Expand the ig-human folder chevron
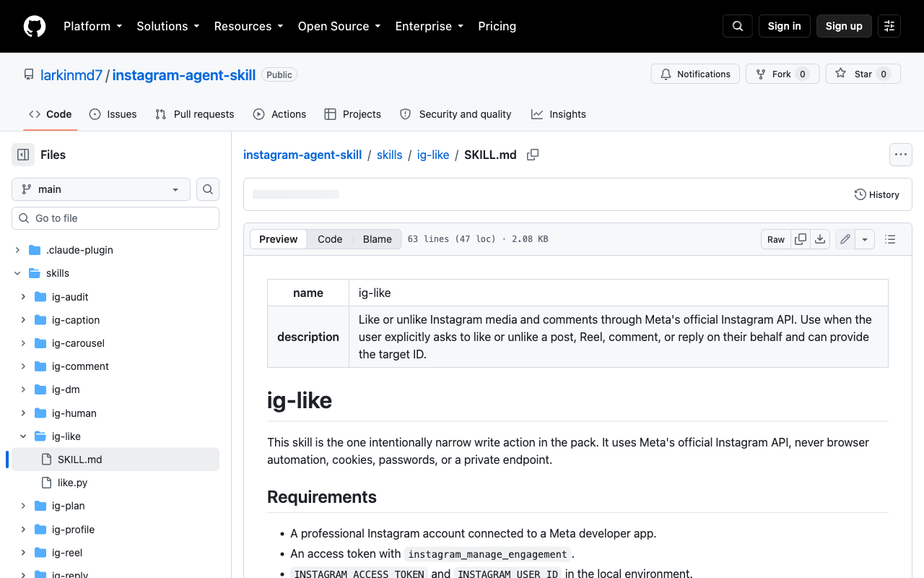The width and height of the screenshot is (924, 578). (x=23, y=413)
